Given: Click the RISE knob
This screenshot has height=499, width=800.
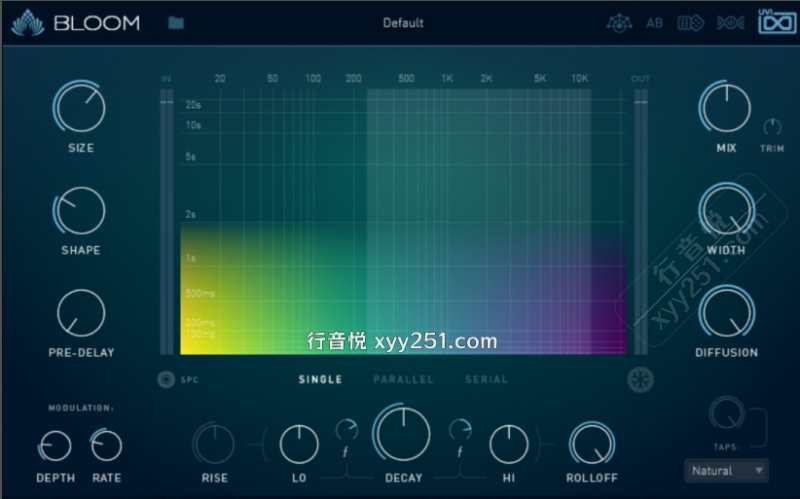Looking at the screenshot, I should pyautogui.click(x=214, y=444).
